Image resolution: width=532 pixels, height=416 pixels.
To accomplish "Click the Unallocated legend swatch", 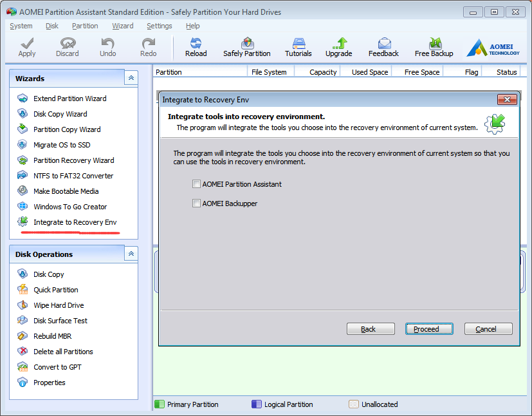I will (x=354, y=404).
